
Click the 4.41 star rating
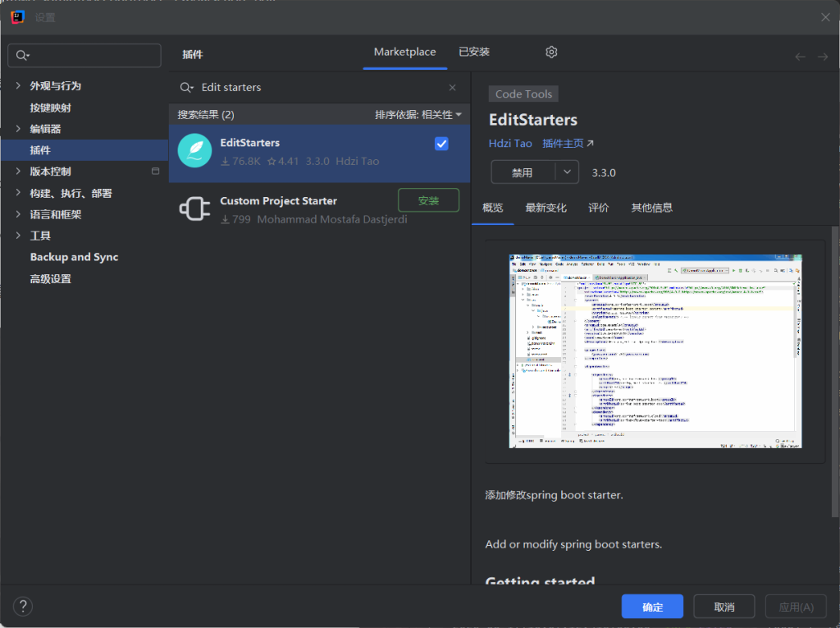[283, 161]
